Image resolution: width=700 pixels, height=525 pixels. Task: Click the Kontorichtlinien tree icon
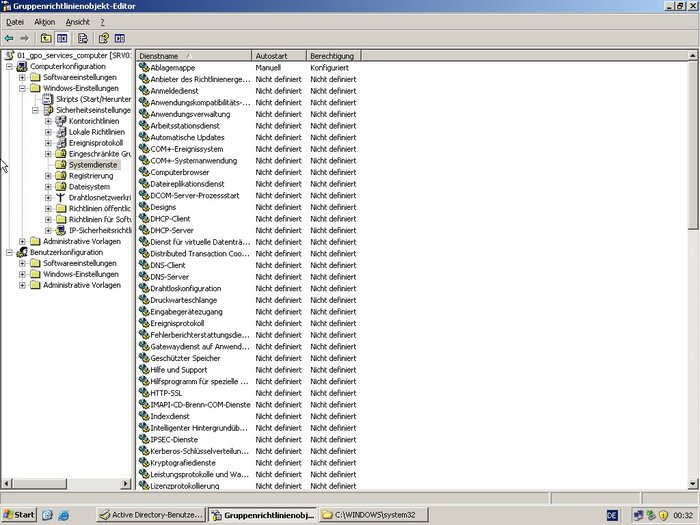coord(61,121)
